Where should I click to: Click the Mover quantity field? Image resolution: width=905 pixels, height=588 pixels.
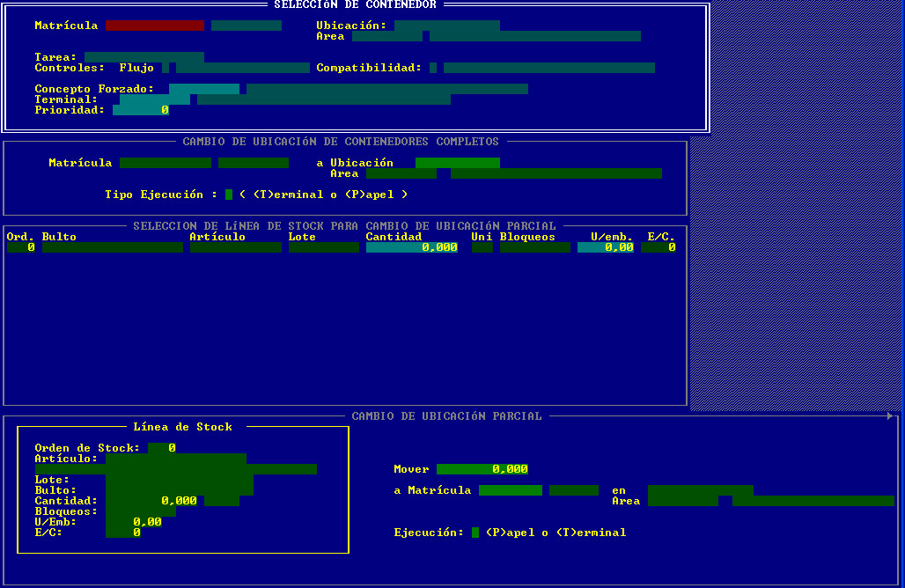pyautogui.click(x=482, y=469)
